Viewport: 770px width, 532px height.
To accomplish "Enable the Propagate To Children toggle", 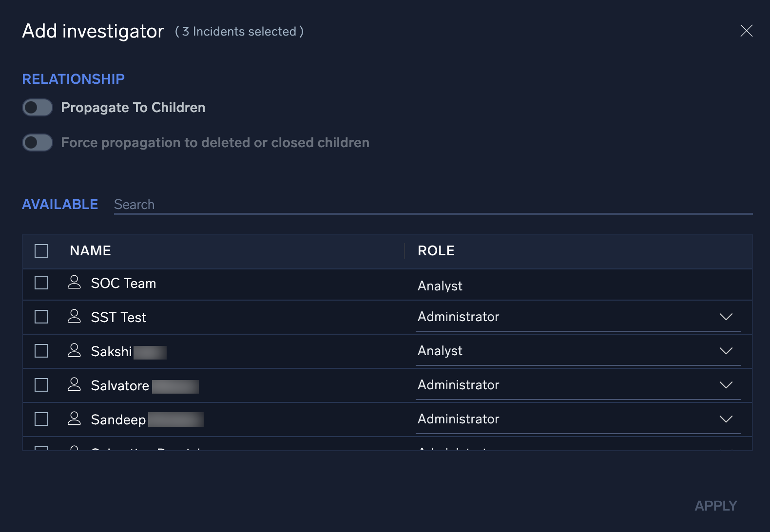I will pos(37,107).
